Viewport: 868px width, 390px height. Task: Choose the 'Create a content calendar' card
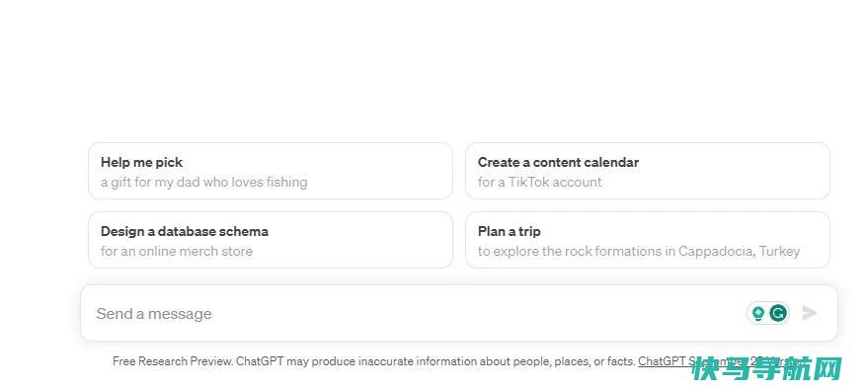[648, 171]
